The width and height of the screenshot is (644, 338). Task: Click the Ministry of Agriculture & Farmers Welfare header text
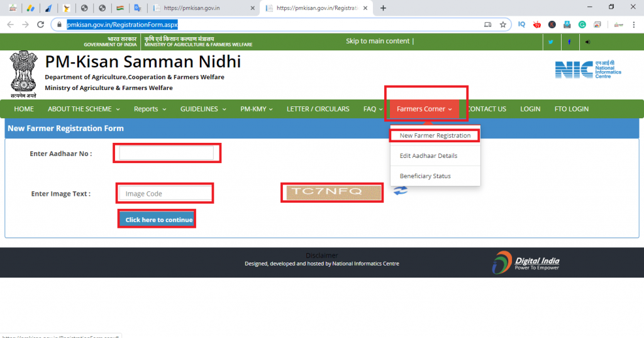coord(198,45)
